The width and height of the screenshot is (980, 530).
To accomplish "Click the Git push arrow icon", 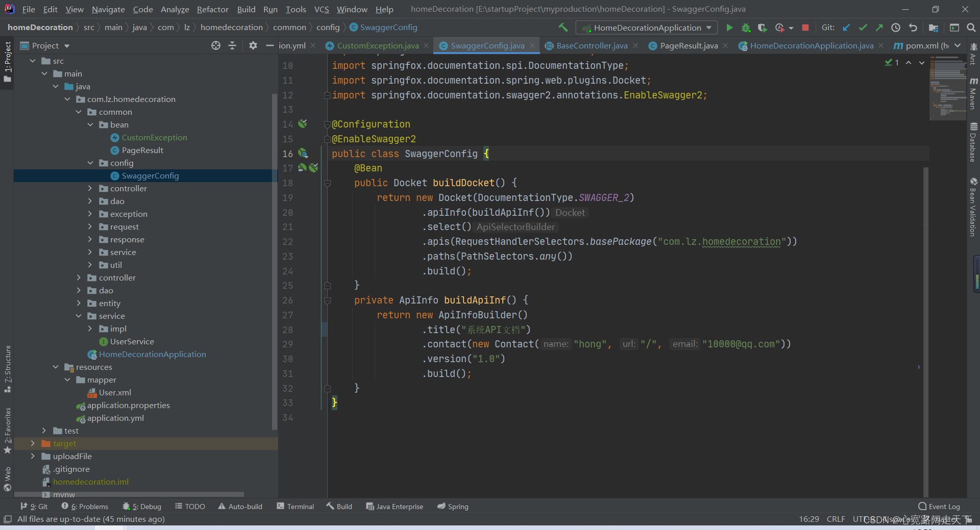I will coord(879,28).
